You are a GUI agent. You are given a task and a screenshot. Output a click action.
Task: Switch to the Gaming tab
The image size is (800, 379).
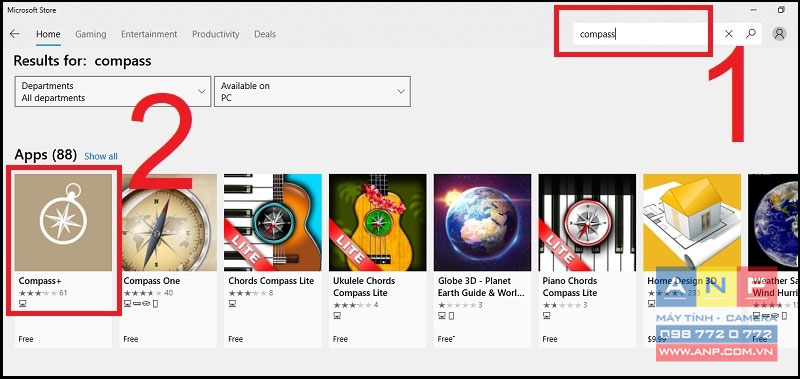tap(91, 34)
